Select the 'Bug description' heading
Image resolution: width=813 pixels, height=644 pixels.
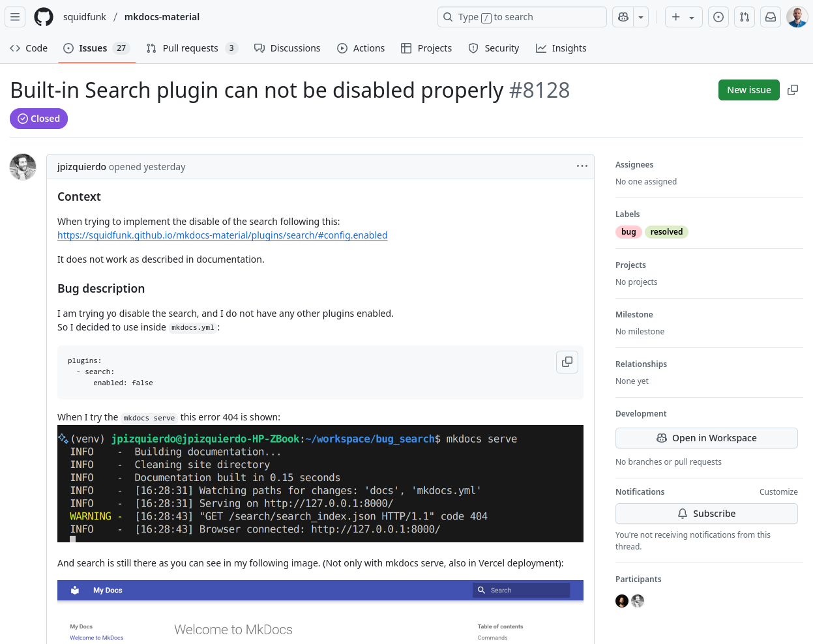[101, 289]
